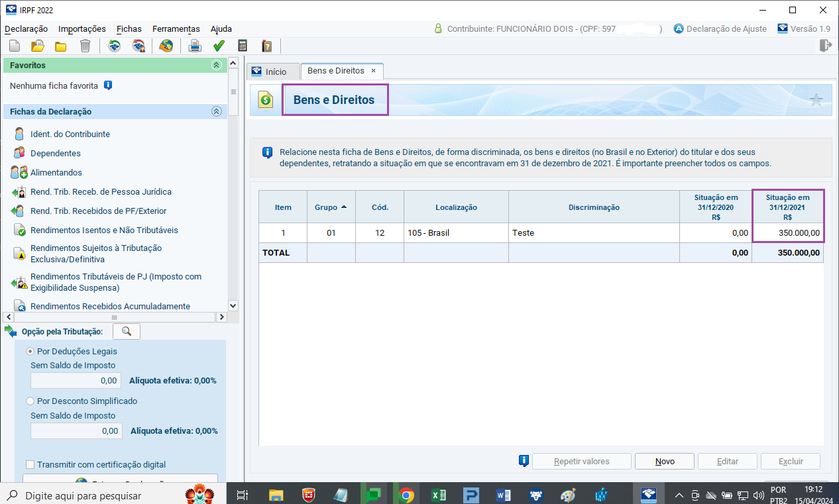Enable Transmitir com certificação digital checkbox
Viewport: 839px width, 504px height.
(30, 464)
